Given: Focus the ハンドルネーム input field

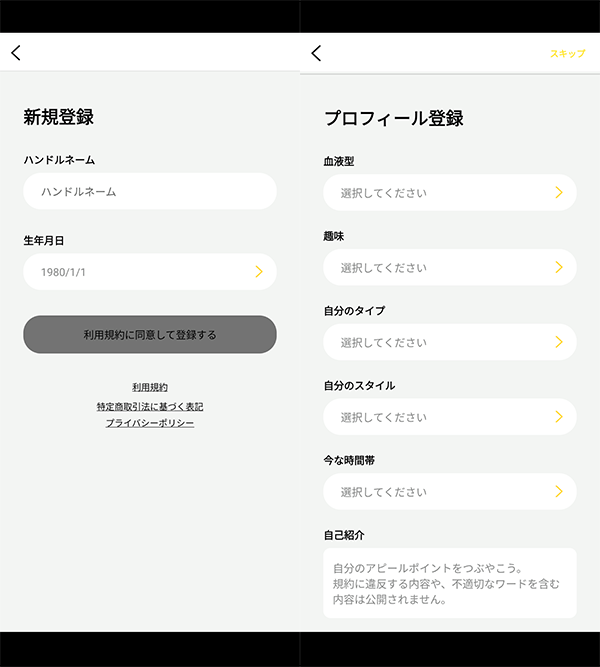Looking at the screenshot, I should click(x=150, y=191).
